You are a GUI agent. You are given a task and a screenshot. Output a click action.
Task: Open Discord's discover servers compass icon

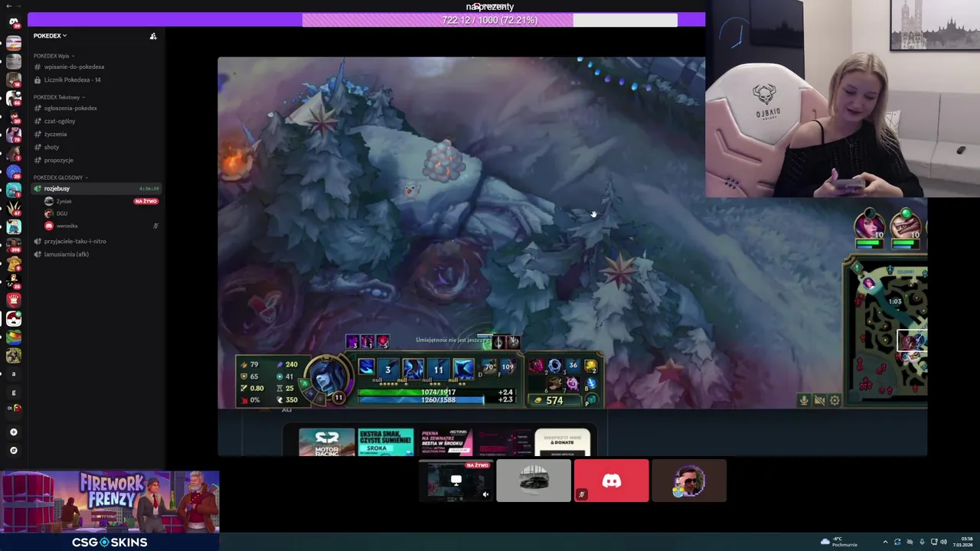tap(14, 450)
